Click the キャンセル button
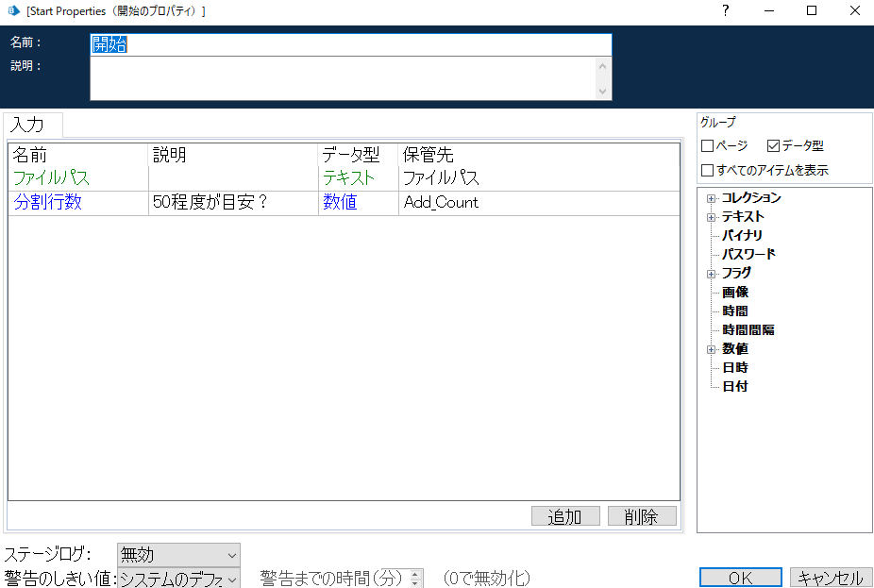This screenshot has width=874, height=588. click(x=830, y=578)
